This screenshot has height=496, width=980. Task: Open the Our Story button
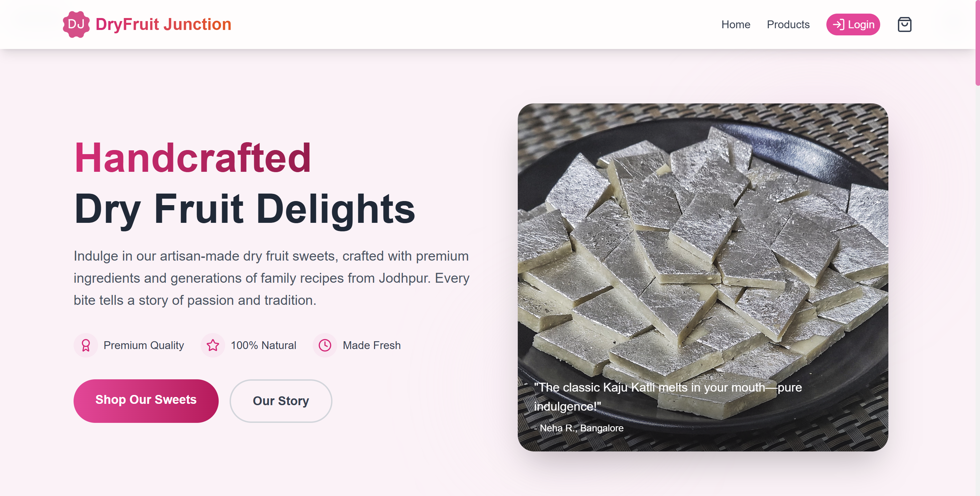(281, 401)
